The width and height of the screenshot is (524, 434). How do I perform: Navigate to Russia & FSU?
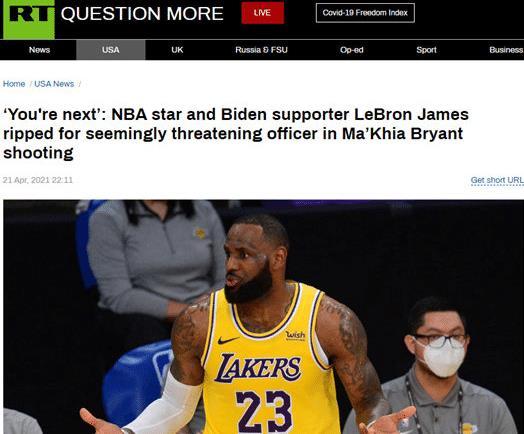[261, 50]
